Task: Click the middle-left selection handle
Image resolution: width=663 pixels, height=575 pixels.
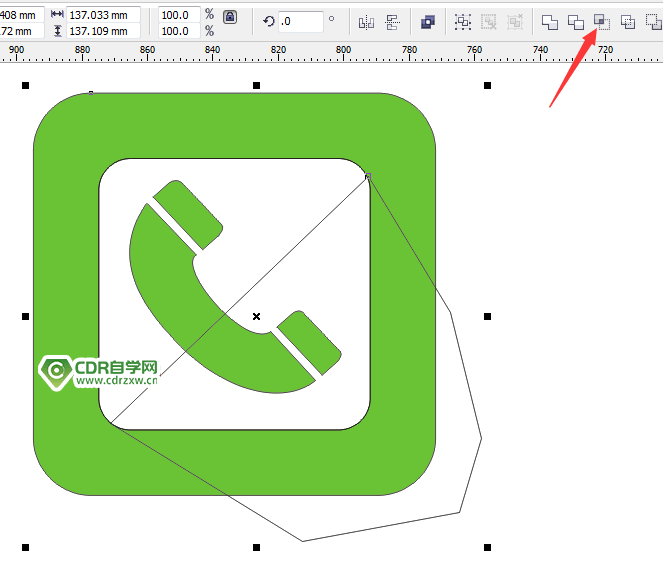Action: tap(25, 316)
